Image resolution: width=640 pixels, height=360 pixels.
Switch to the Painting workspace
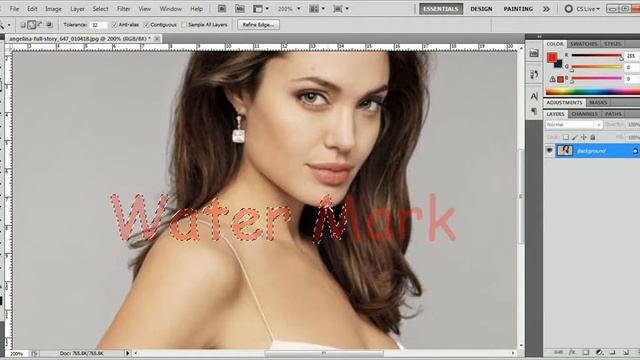coord(518,9)
